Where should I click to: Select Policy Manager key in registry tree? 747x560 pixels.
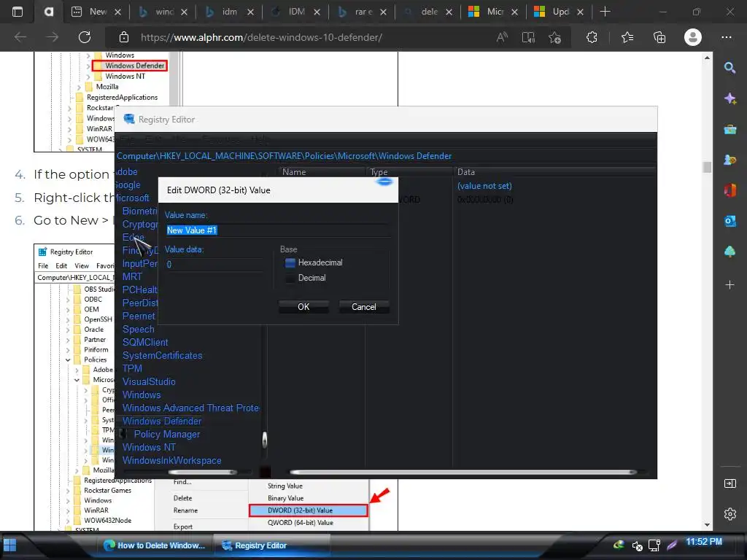[x=167, y=435]
